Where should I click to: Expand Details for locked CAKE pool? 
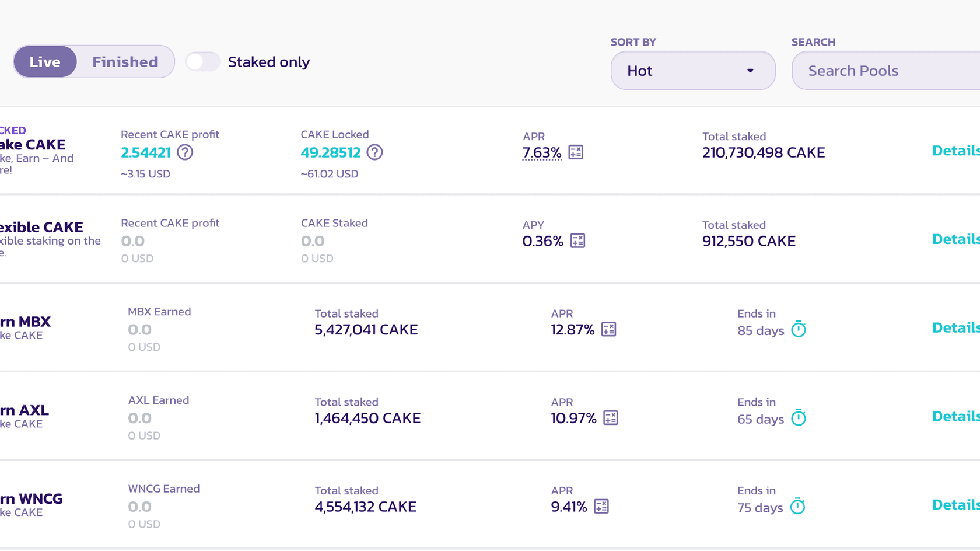pyautogui.click(x=956, y=151)
